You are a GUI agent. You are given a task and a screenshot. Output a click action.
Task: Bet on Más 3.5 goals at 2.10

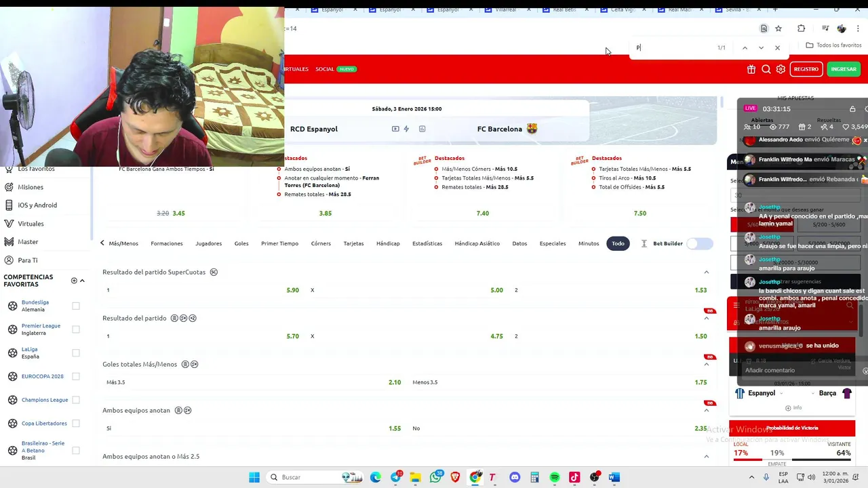pyautogui.click(x=254, y=382)
